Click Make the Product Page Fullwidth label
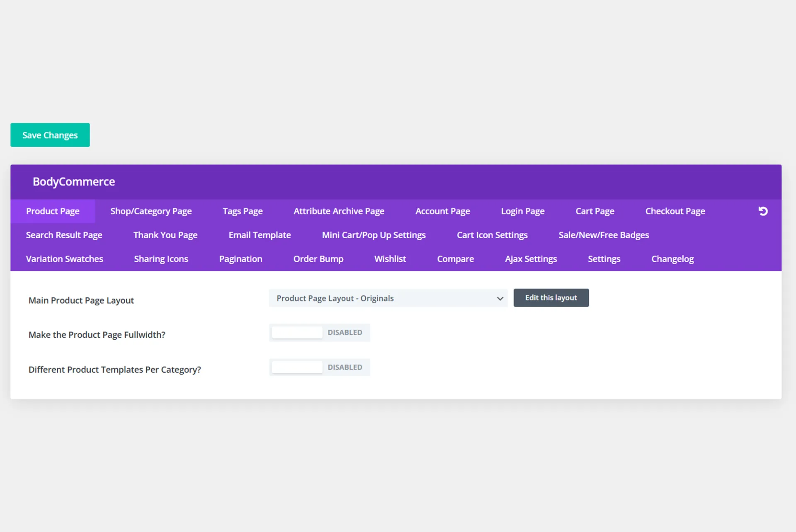The width and height of the screenshot is (796, 532). click(97, 335)
